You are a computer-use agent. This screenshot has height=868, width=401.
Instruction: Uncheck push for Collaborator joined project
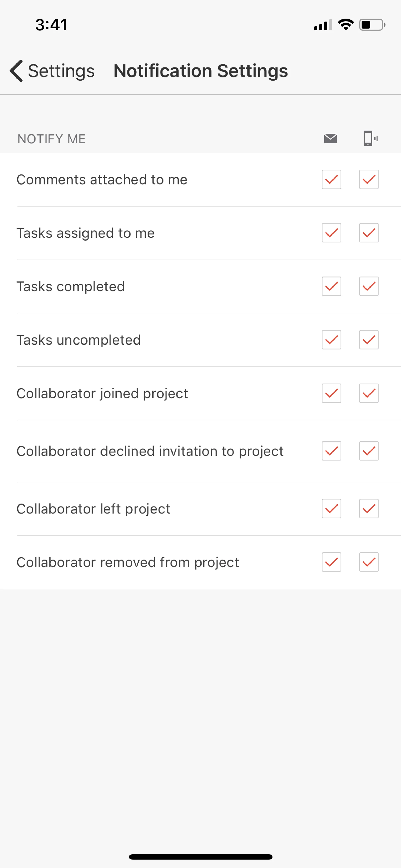[369, 393]
